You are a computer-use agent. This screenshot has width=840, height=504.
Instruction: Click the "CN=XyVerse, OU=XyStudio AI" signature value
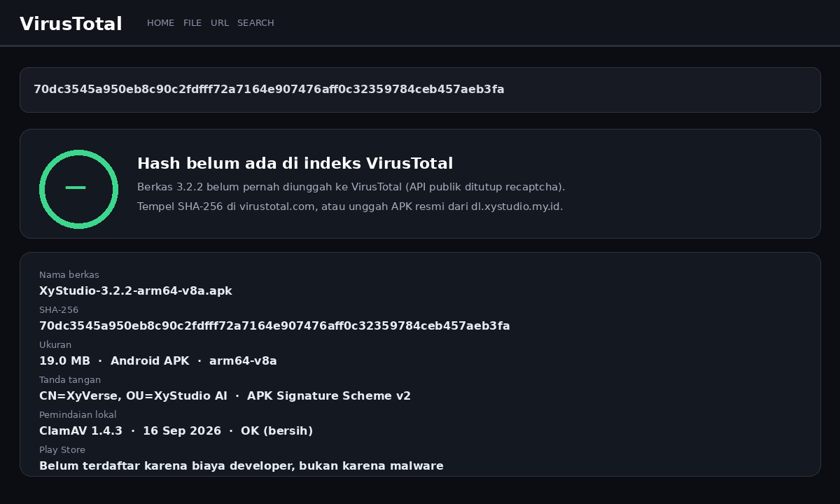pyautogui.click(x=225, y=396)
